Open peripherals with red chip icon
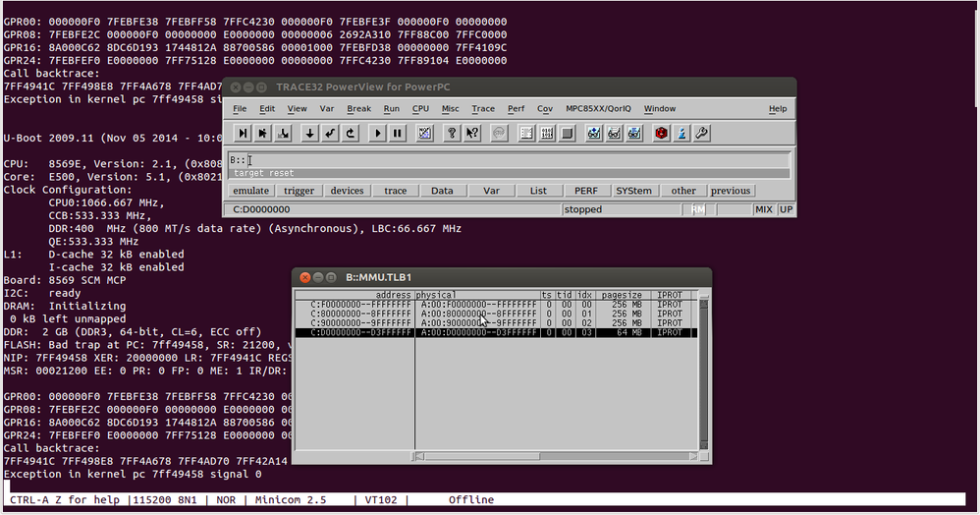The image size is (980, 515). 661,133
